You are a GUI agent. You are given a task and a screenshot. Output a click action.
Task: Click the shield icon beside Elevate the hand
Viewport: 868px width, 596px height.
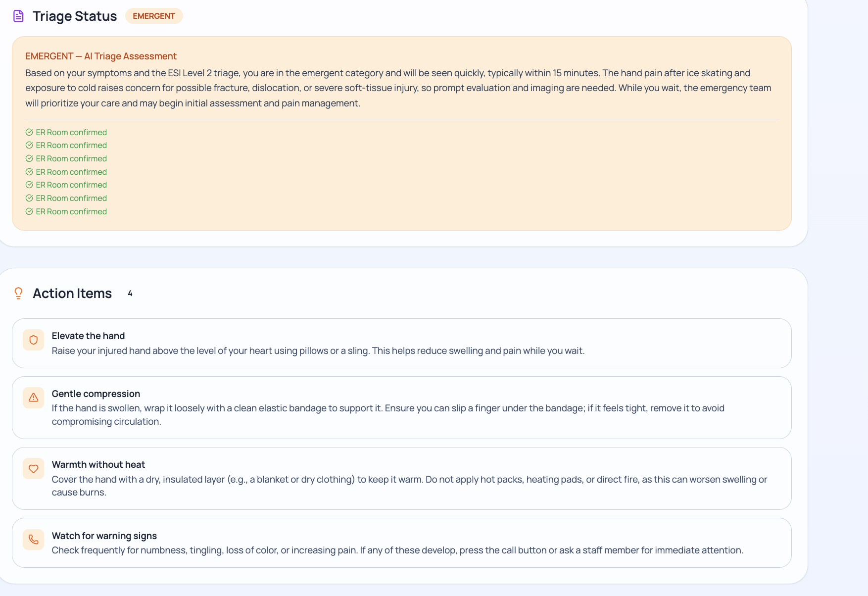coord(33,340)
